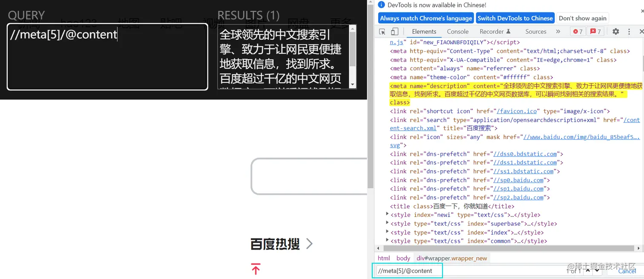The image size is (644, 279).
Task: Click the 百度热搜 heading
Action: click(275, 244)
